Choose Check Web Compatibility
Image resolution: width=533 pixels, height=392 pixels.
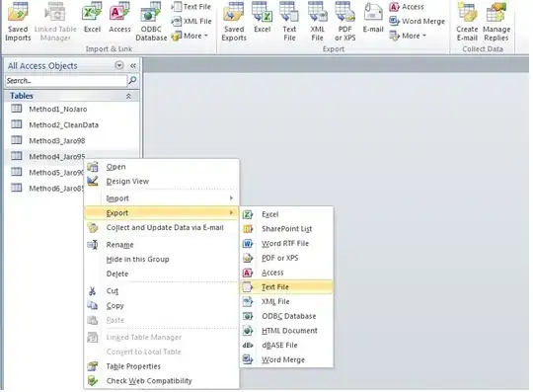[x=161, y=381]
